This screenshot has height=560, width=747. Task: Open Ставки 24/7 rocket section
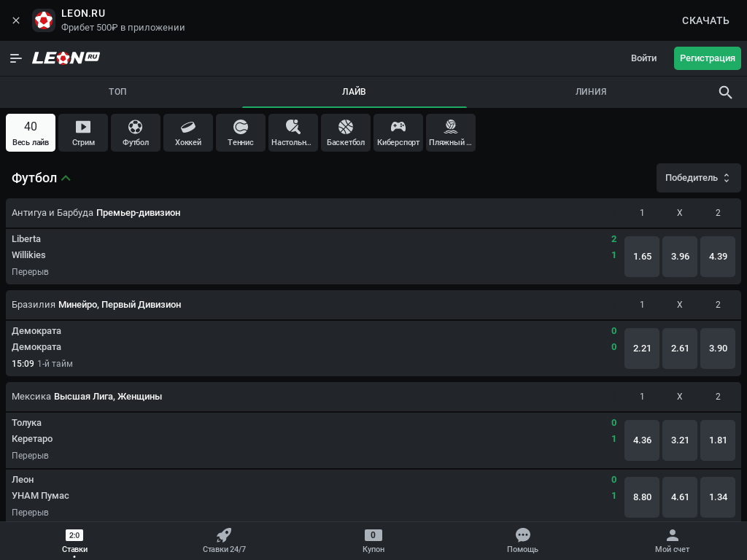coord(225,542)
